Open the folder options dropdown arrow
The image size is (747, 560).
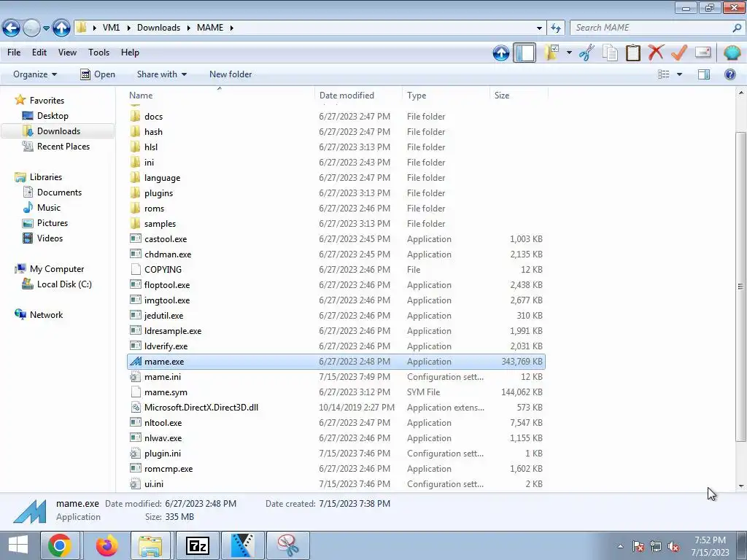coord(569,52)
